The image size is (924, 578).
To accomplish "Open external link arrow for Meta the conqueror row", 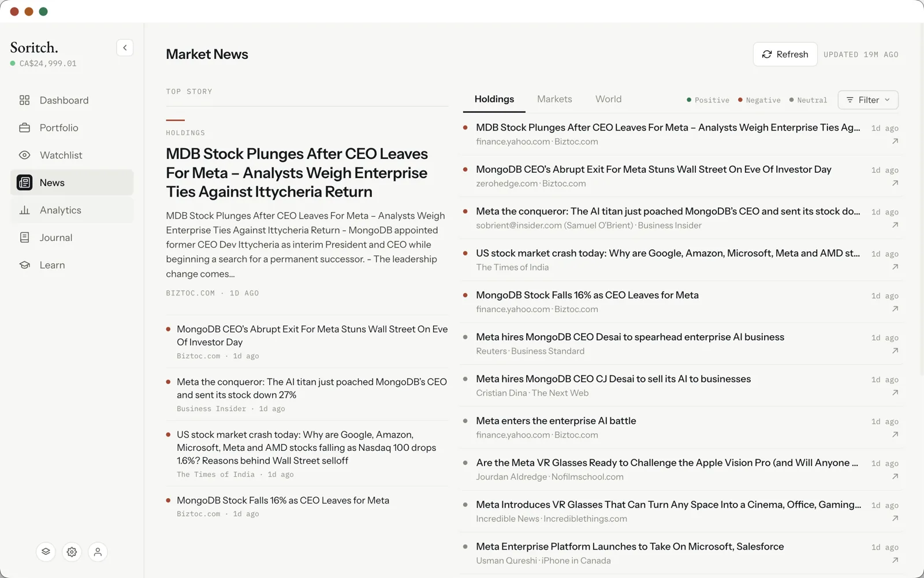I will click(x=895, y=225).
